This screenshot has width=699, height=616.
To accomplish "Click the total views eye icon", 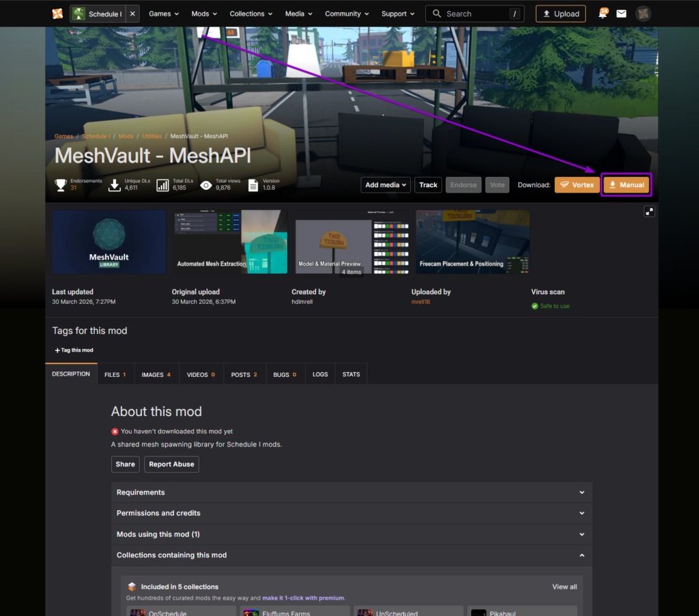I will coord(206,185).
